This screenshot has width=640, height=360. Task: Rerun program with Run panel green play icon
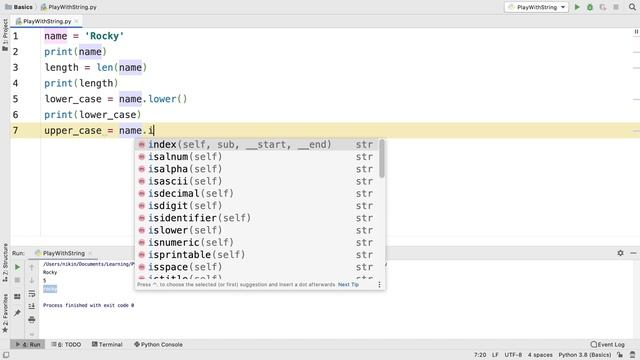[17, 267]
